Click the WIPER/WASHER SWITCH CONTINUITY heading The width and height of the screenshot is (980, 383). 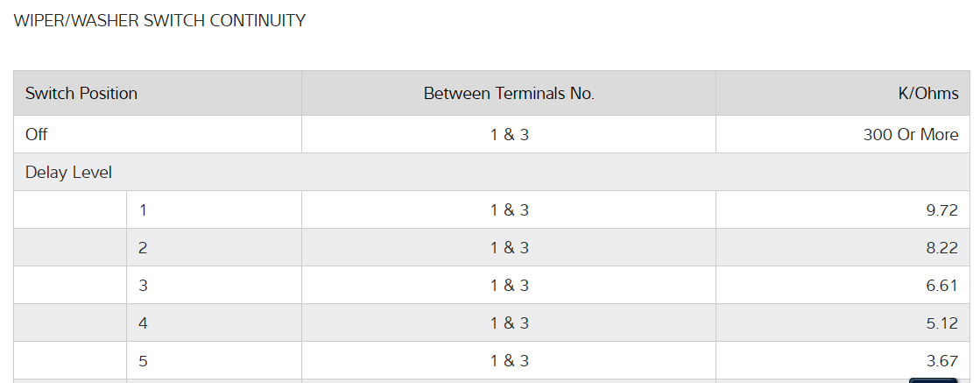coord(160,20)
